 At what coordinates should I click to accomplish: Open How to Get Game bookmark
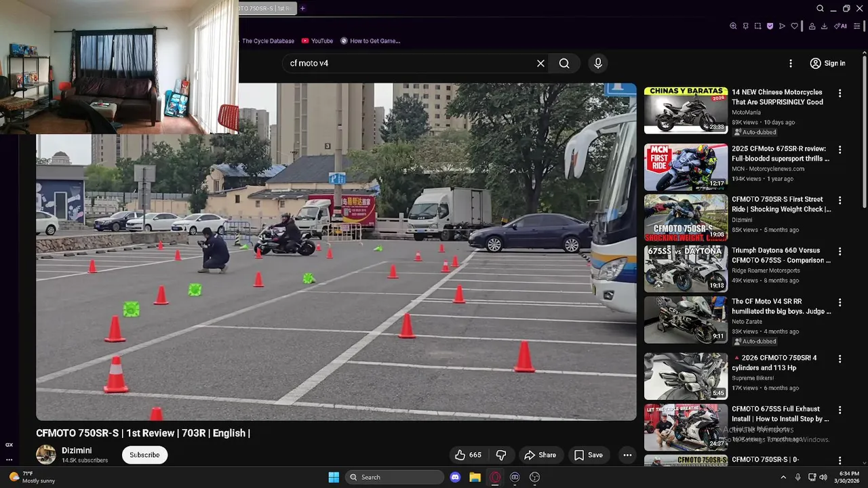point(370,41)
